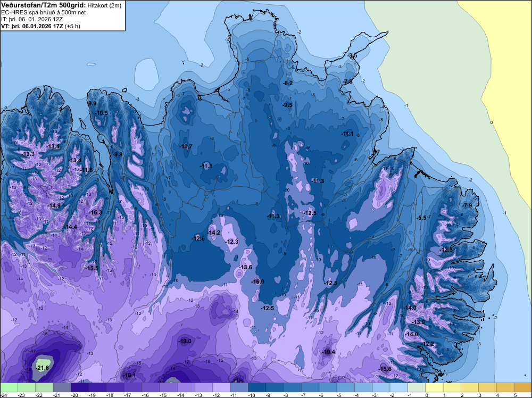The image size is (532, 398).
Task: Click the -14.4 temperature value
Action: (x=70, y=227)
